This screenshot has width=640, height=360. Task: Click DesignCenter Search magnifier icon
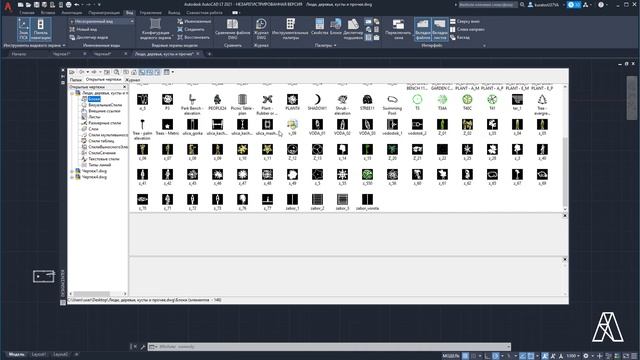coord(117,72)
